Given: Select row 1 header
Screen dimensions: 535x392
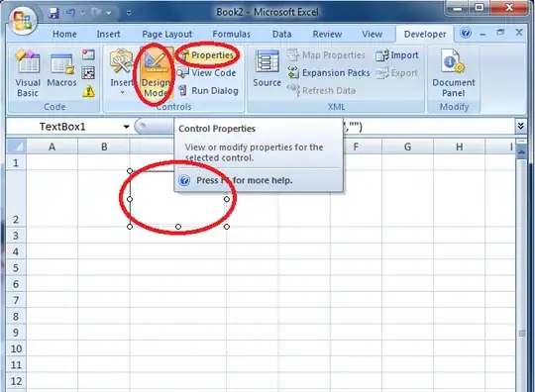Looking at the screenshot, I should pos(16,162).
